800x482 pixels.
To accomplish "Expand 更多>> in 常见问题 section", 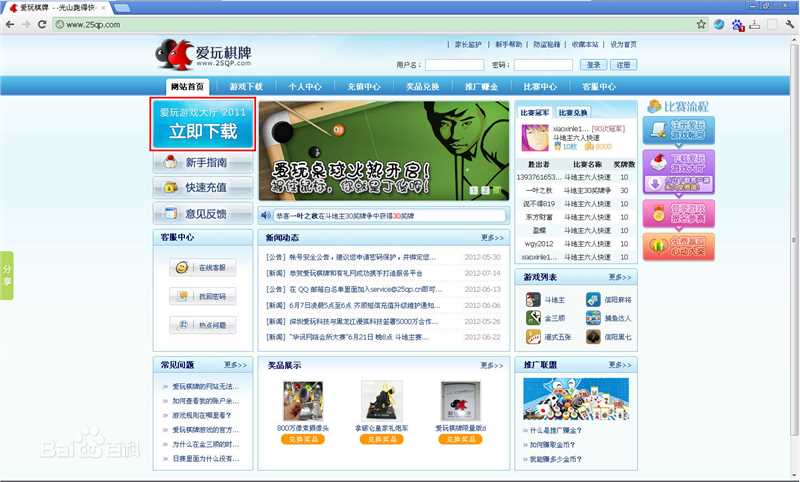I will [x=235, y=365].
